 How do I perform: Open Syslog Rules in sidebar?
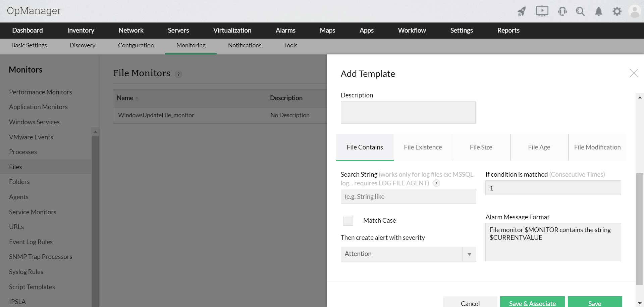point(26,272)
